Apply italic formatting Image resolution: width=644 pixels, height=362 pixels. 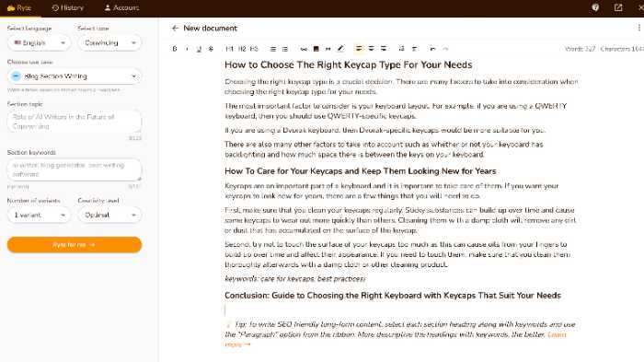pyautogui.click(x=187, y=49)
